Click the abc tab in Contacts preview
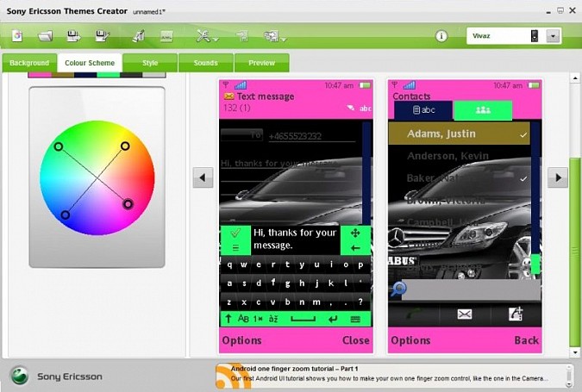Screen dimensions: 582x392 pos(423,110)
